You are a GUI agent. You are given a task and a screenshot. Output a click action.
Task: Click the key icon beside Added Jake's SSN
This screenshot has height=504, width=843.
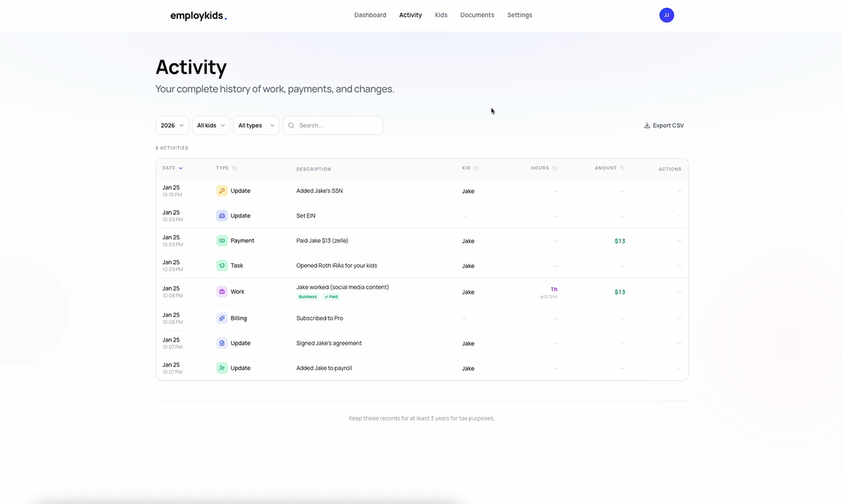pyautogui.click(x=222, y=191)
